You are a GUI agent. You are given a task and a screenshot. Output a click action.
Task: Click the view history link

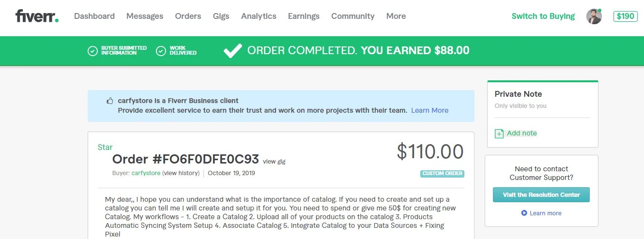pos(181,173)
